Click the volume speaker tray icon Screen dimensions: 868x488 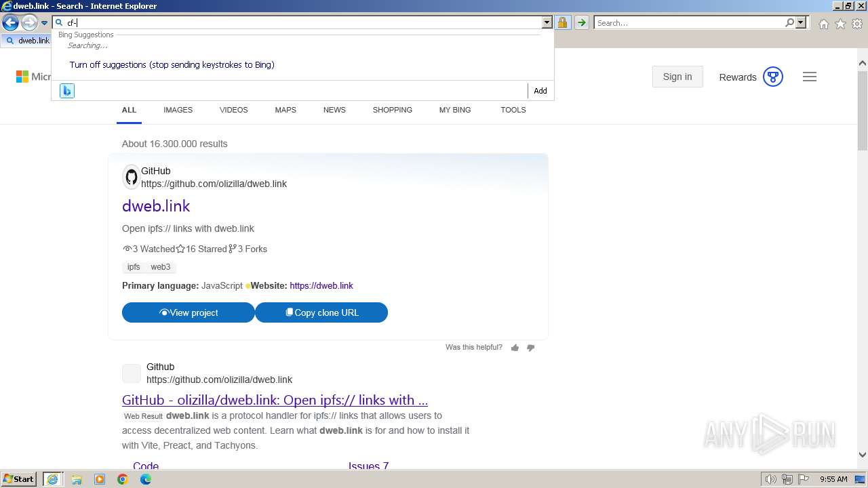click(771, 479)
